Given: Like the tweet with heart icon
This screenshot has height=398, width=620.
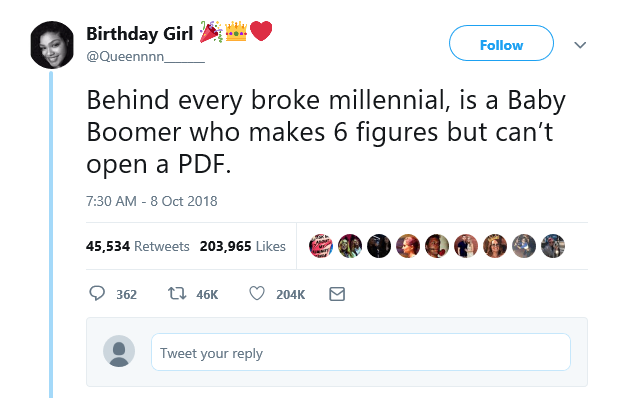Looking at the screenshot, I should click(x=257, y=294).
